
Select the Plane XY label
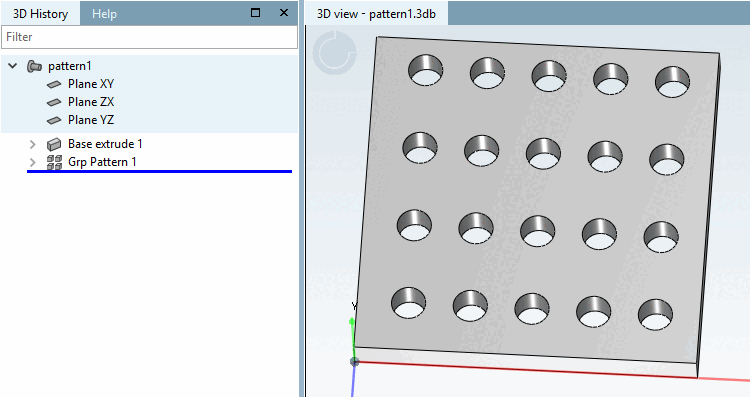tap(91, 84)
